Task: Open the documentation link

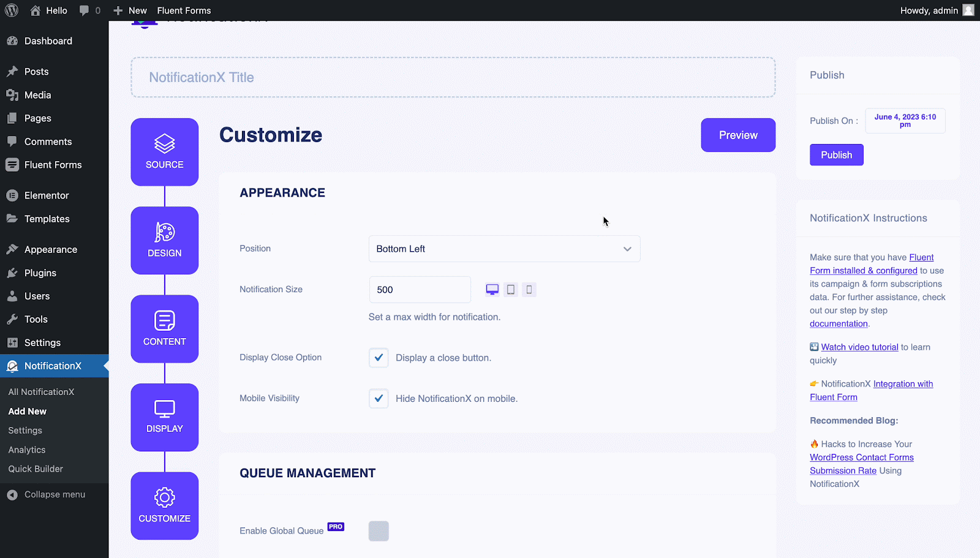Action: [839, 323]
